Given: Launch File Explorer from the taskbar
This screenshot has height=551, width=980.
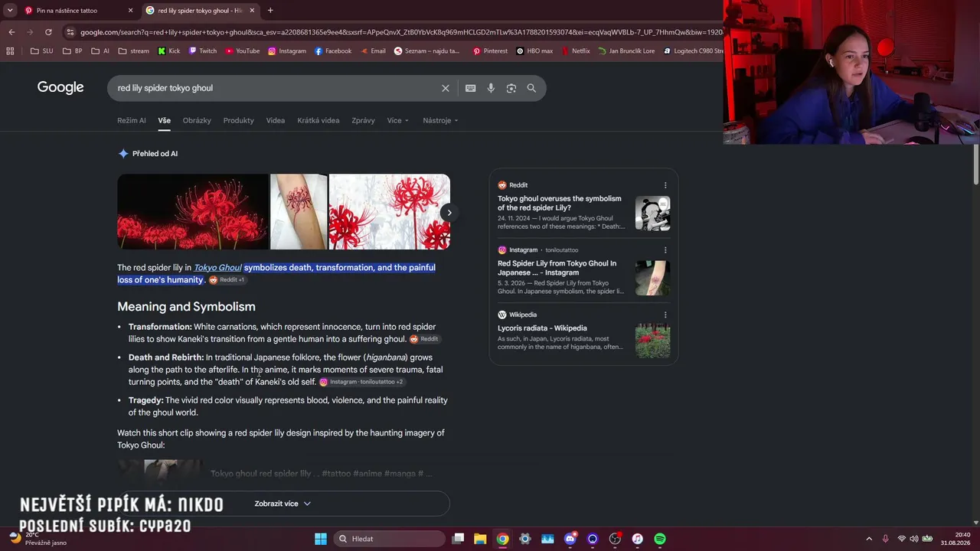Looking at the screenshot, I should [480, 539].
